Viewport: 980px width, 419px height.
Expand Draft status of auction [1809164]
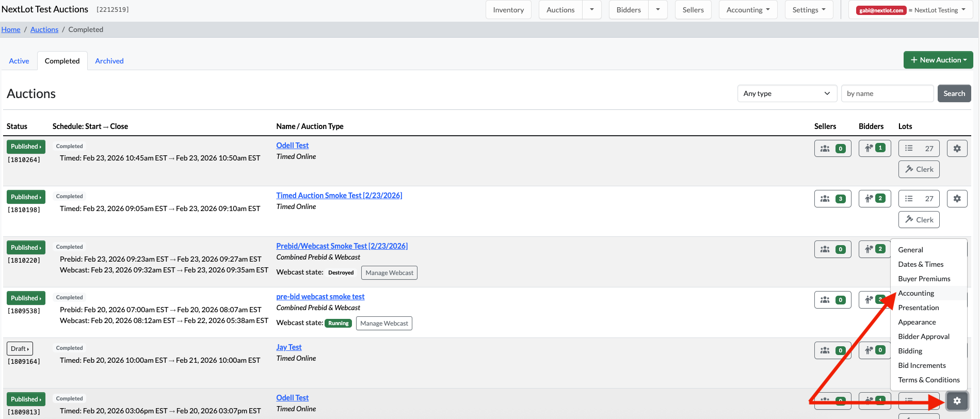click(x=20, y=349)
